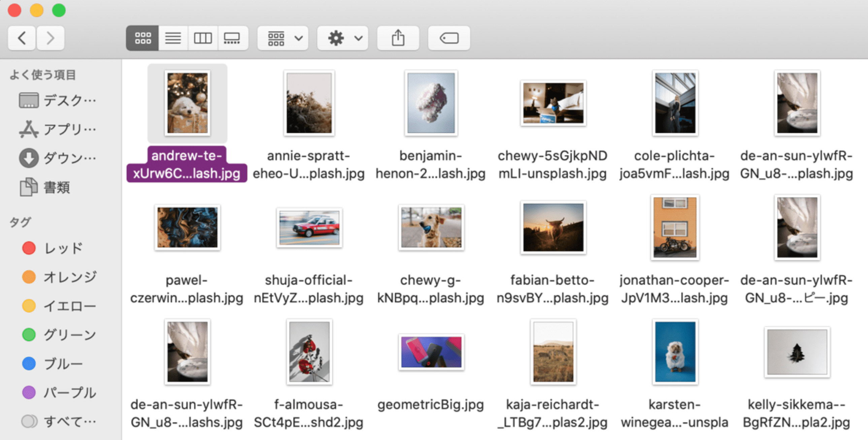Select fabian-betto-n9svBY…plash.jpg thumbnail
This screenshot has height=440, width=868.
(553, 228)
